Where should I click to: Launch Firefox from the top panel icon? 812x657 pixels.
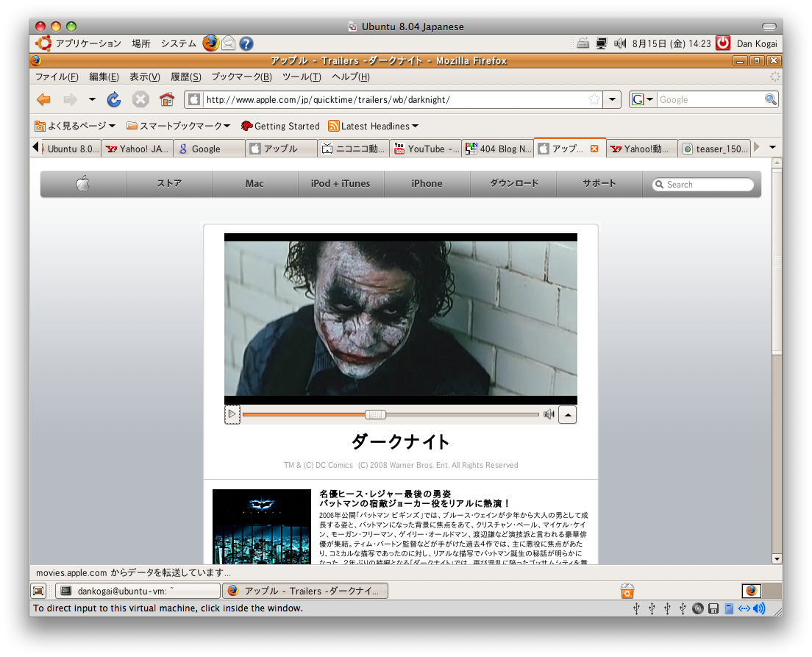[210, 43]
